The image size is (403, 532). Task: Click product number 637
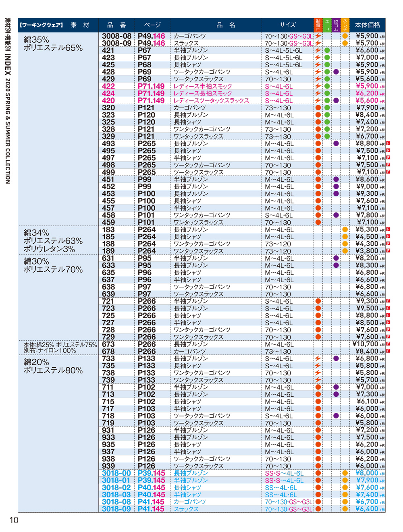pyautogui.click(x=108, y=280)
